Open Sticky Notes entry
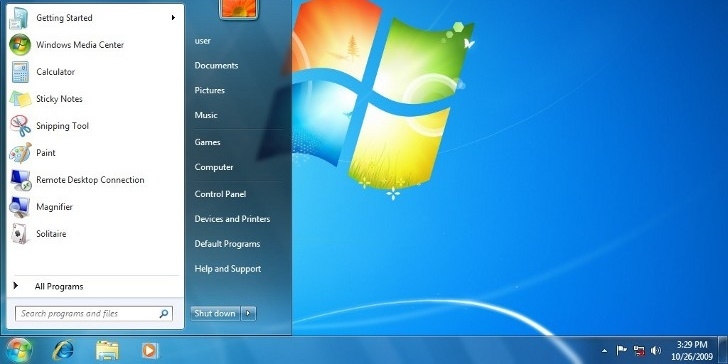 pos(95,99)
